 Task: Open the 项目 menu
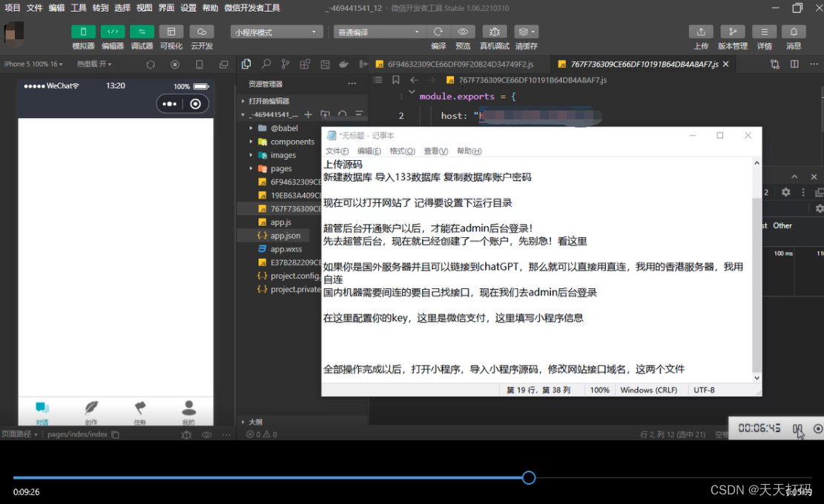pos(12,8)
